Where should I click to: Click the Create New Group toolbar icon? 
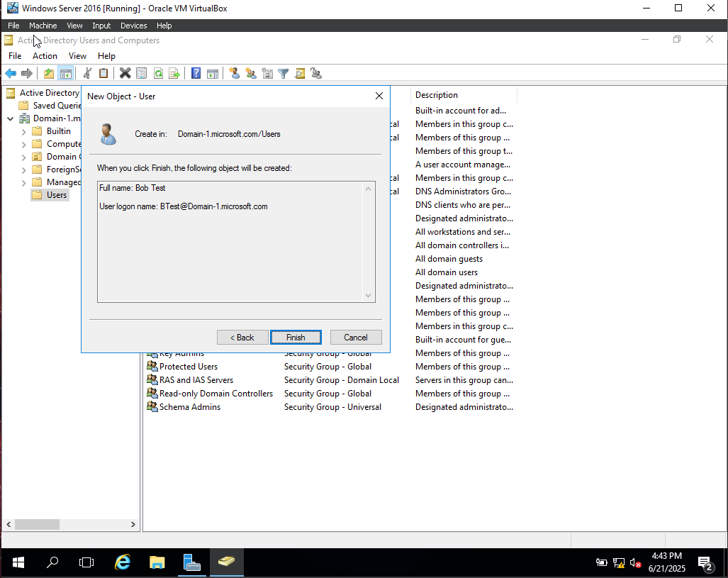[251, 74]
